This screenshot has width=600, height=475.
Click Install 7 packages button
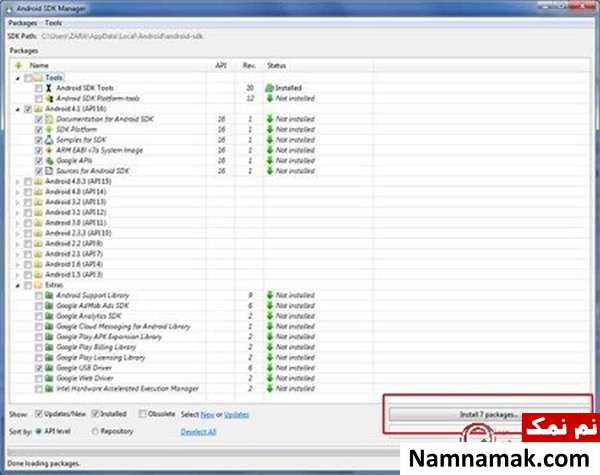[x=488, y=415]
